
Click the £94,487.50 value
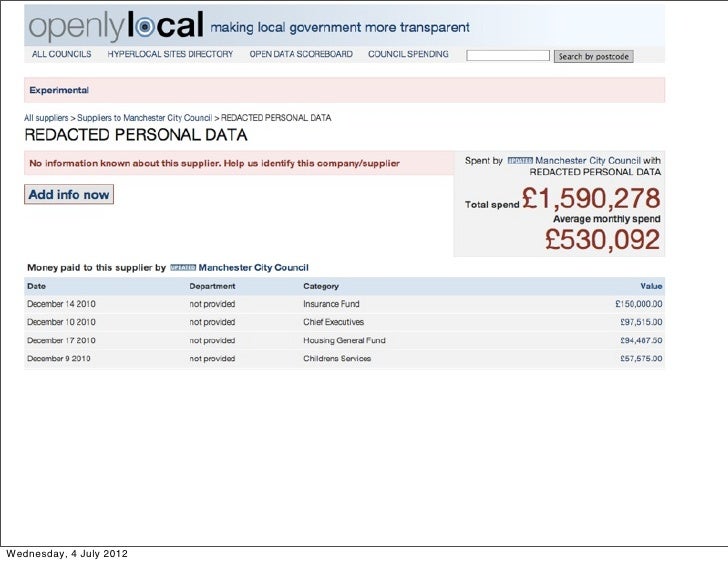pos(641,341)
